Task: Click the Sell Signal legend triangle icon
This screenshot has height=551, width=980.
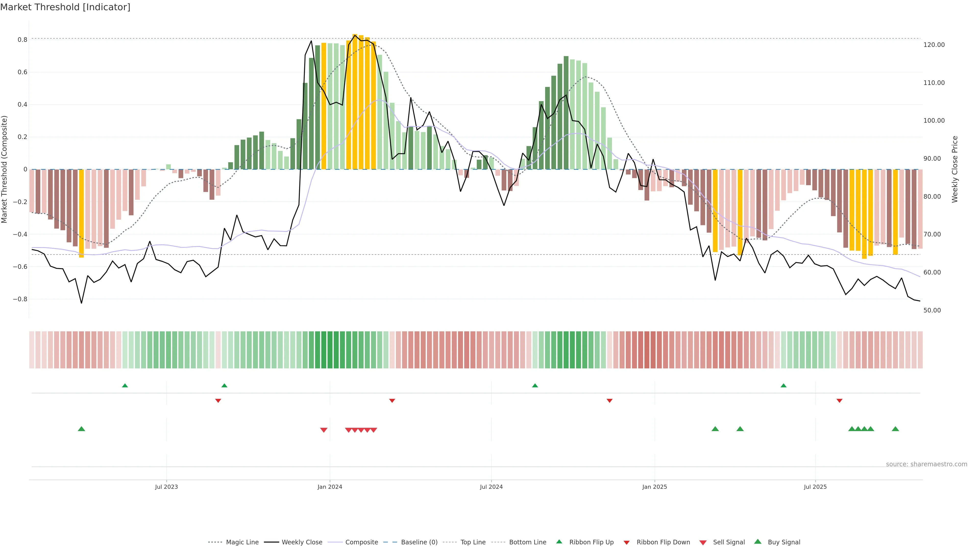Action: (x=703, y=543)
